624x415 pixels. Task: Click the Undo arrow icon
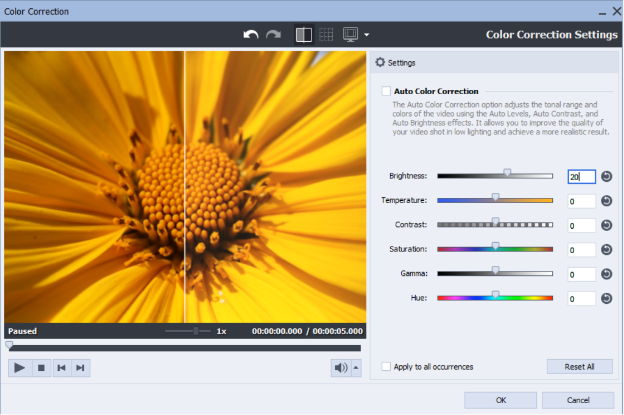[251, 34]
